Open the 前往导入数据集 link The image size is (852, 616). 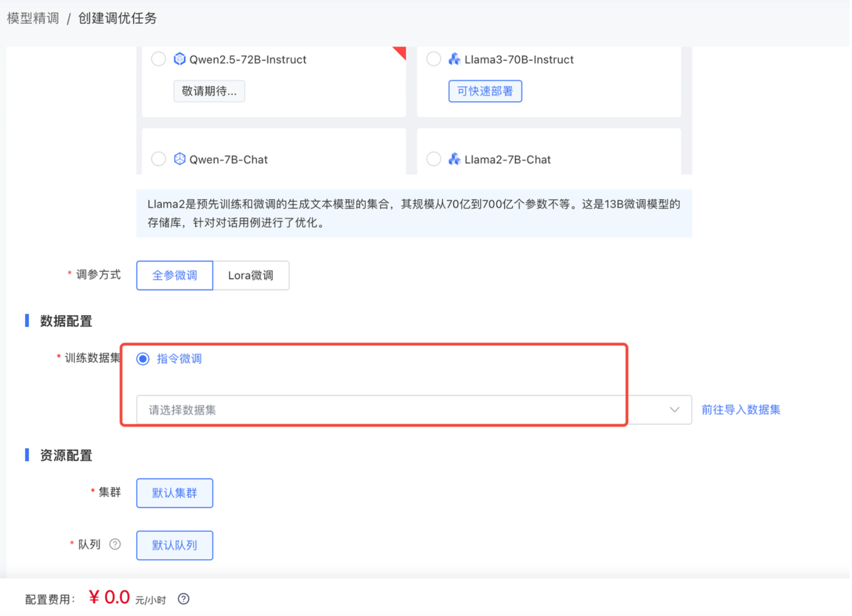(741, 410)
